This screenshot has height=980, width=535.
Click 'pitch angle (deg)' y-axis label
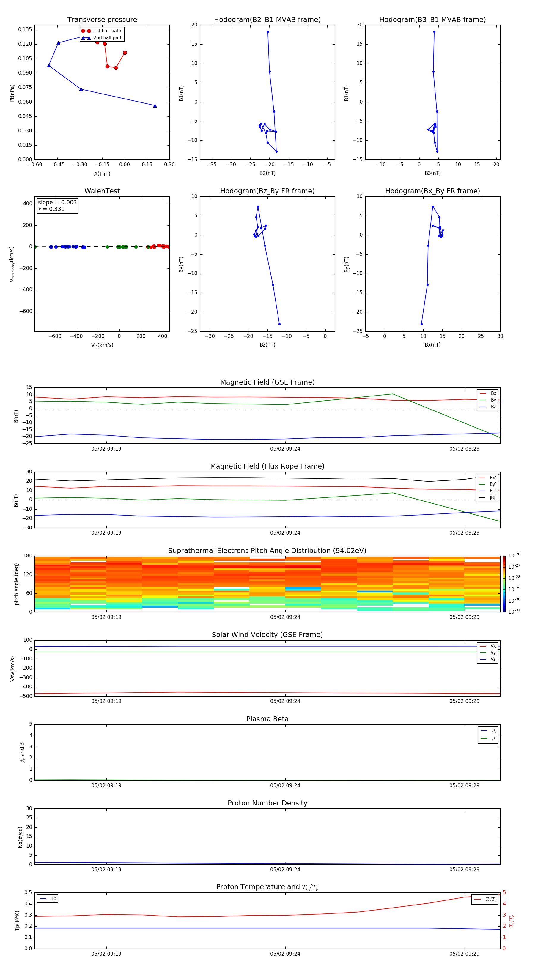click(16, 584)
